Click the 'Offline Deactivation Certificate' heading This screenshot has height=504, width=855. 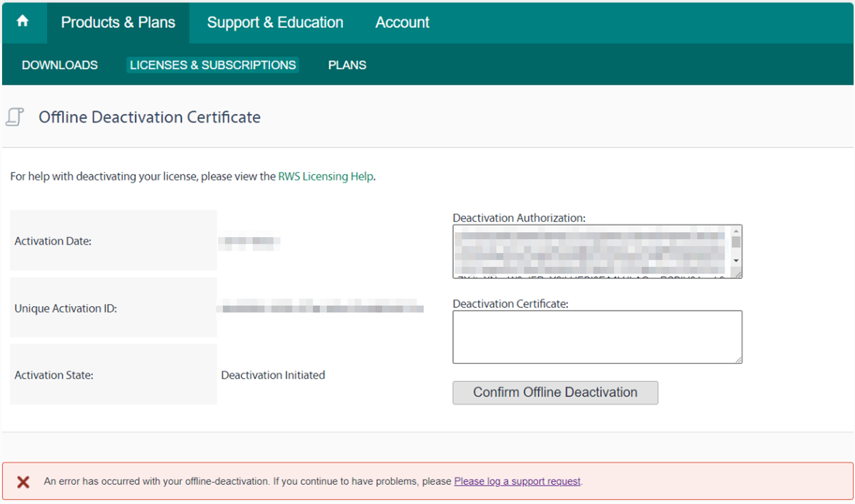pos(150,117)
